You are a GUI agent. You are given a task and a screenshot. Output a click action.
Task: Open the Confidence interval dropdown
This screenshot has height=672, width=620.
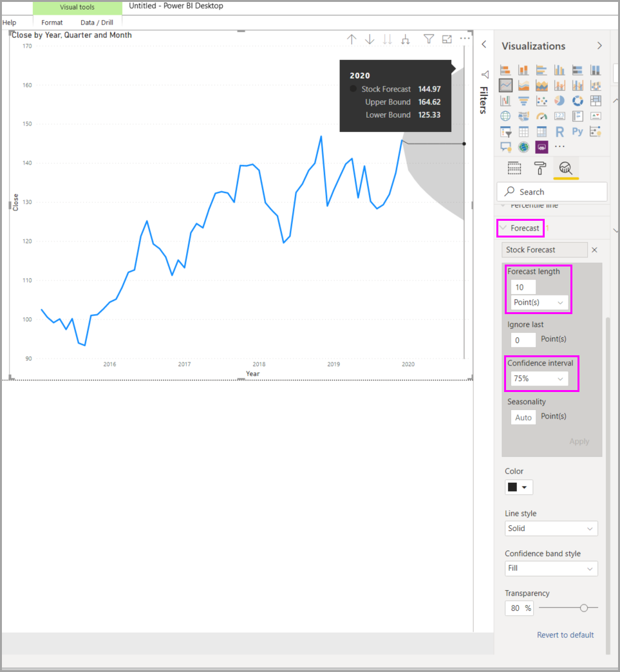tap(540, 378)
